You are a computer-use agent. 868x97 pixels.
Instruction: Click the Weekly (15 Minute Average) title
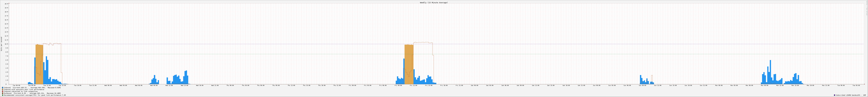coord(434,2)
